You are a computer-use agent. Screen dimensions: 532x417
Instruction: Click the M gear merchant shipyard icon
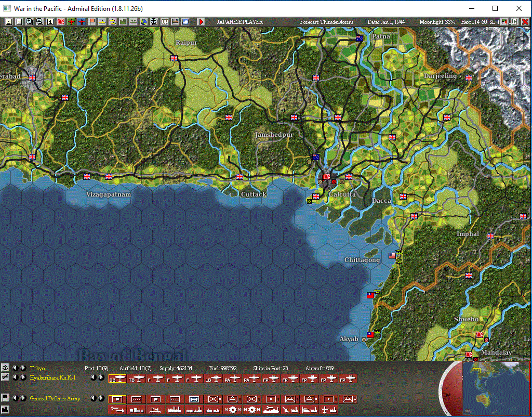pyautogui.click(x=252, y=410)
